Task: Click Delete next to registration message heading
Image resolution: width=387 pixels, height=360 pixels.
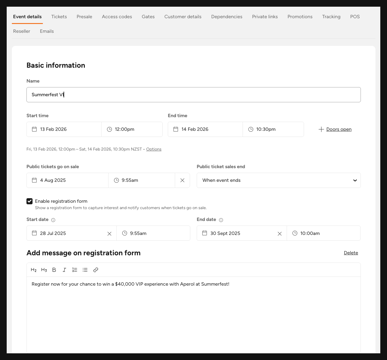Action: (351, 253)
